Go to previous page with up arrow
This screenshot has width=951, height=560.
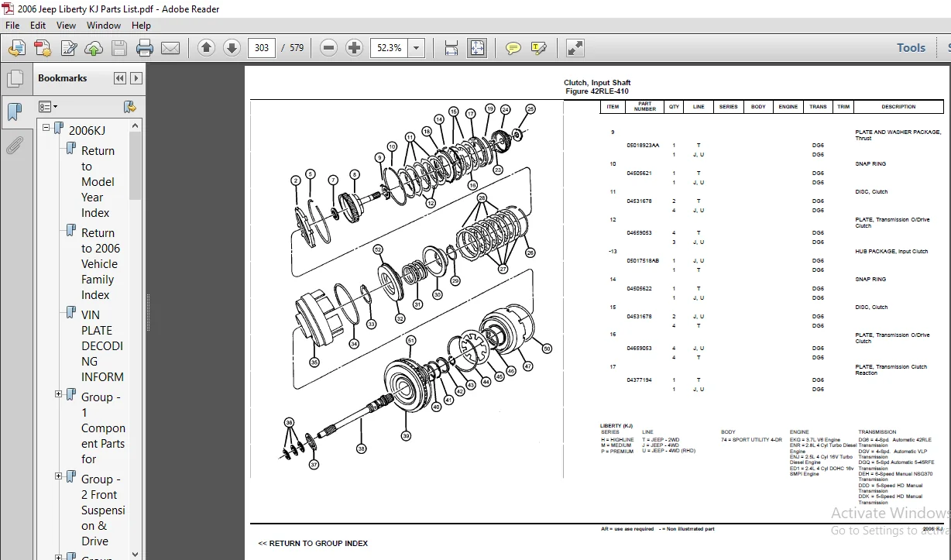[206, 48]
